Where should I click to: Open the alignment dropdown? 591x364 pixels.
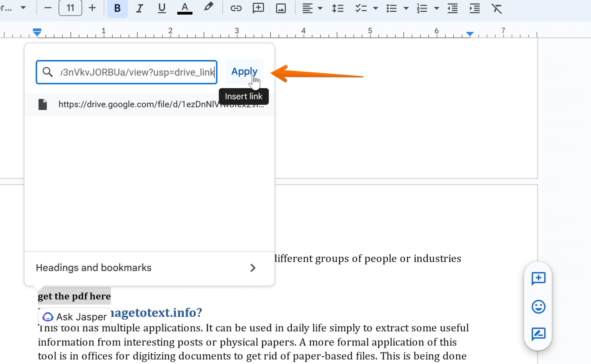(320, 8)
